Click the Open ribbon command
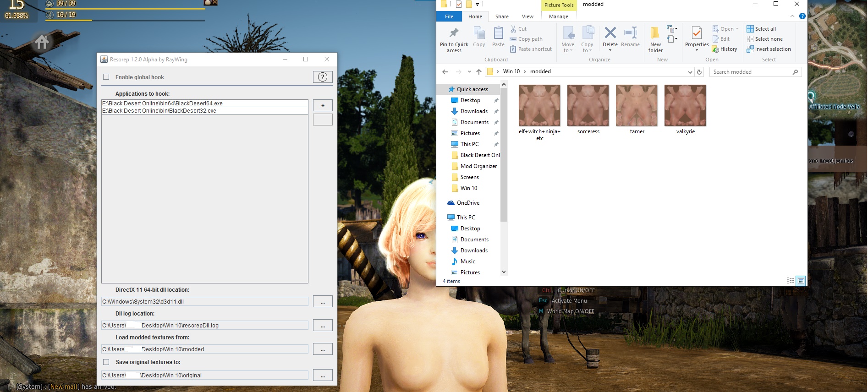 point(725,29)
